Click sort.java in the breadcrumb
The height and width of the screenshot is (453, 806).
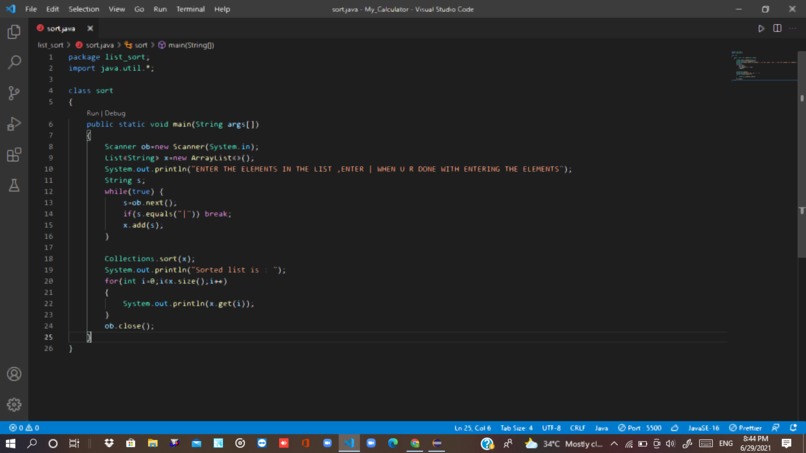tap(95, 45)
